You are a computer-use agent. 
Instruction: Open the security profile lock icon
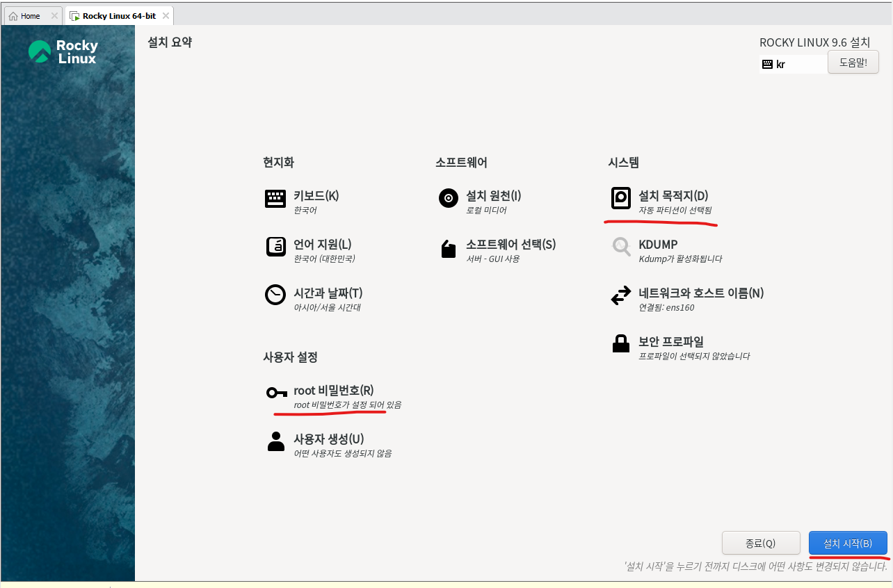(x=620, y=343)
